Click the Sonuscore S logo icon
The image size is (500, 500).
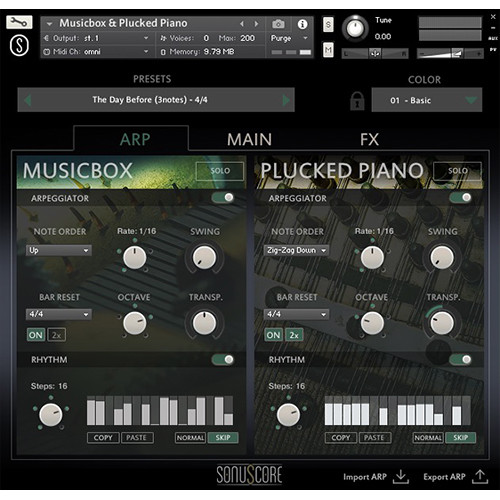point(19,45)
